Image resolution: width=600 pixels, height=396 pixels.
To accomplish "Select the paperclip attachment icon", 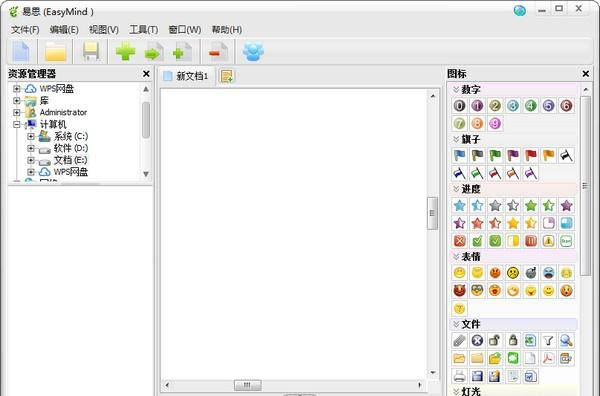I will tap(460, 341).
